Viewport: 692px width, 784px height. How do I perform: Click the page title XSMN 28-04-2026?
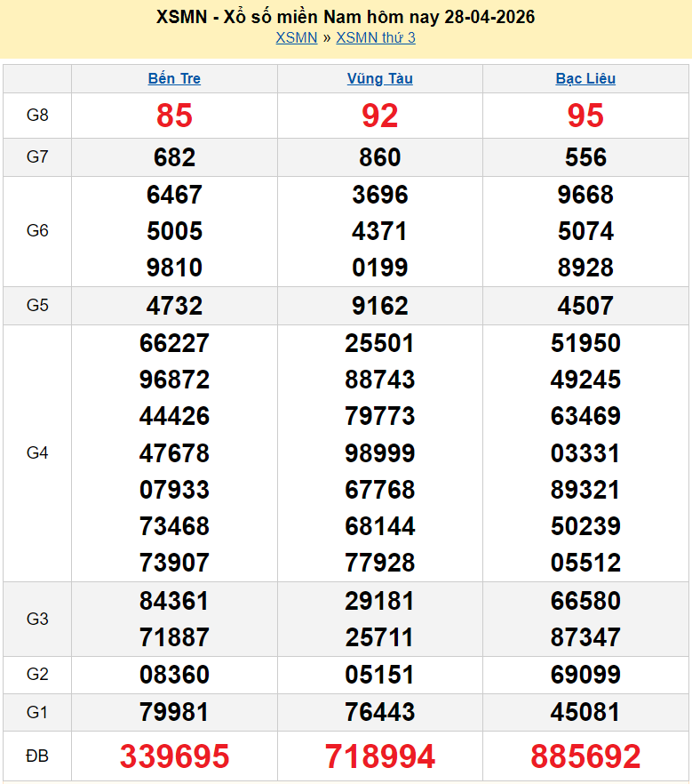point(346,17)
